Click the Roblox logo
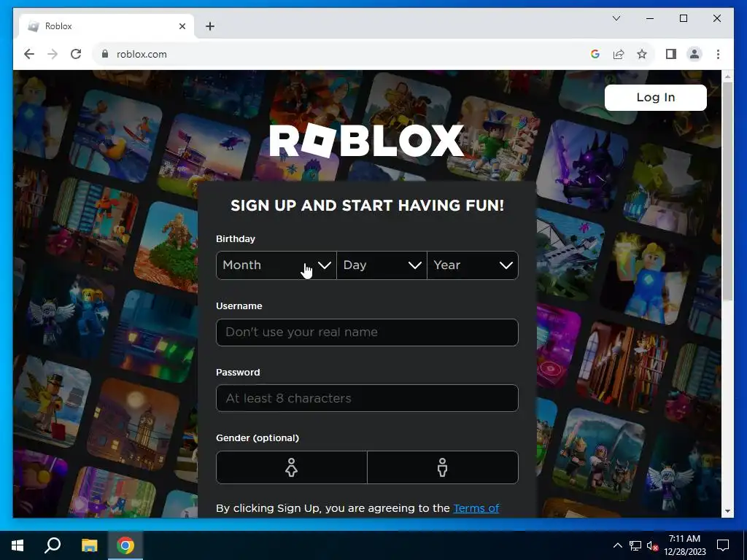 click(x=366, y=141)
